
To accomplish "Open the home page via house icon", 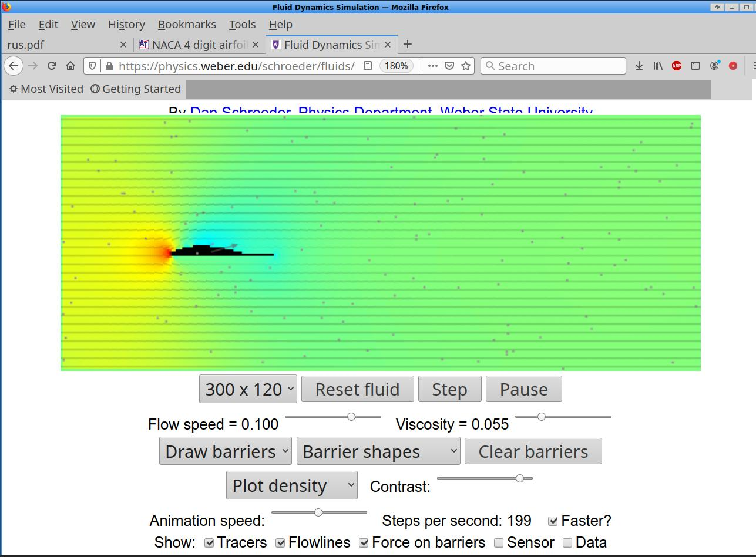I will tap(70, 66).
